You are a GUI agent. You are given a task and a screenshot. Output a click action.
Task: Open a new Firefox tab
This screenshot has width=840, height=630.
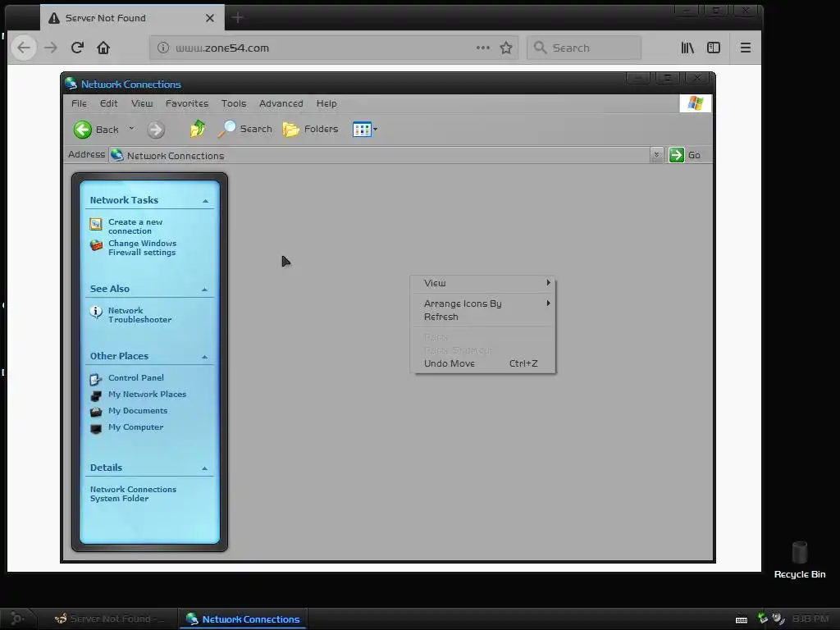(237, 18)
